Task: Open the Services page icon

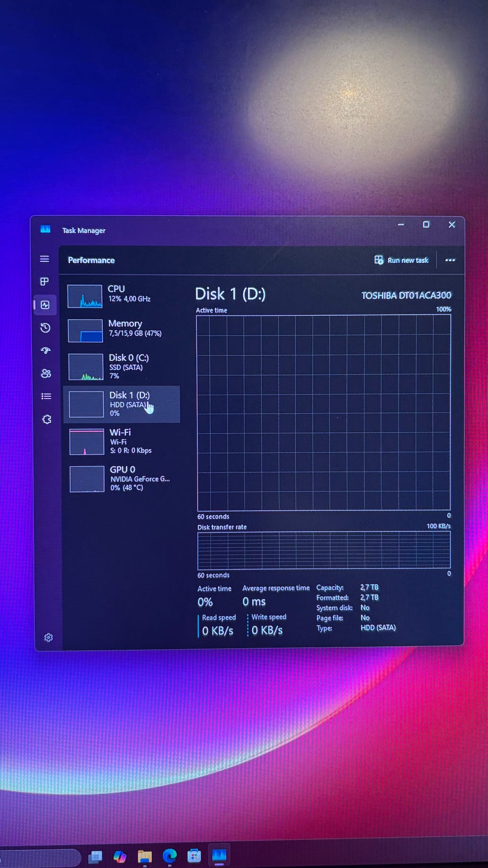Action: (47, 420)
